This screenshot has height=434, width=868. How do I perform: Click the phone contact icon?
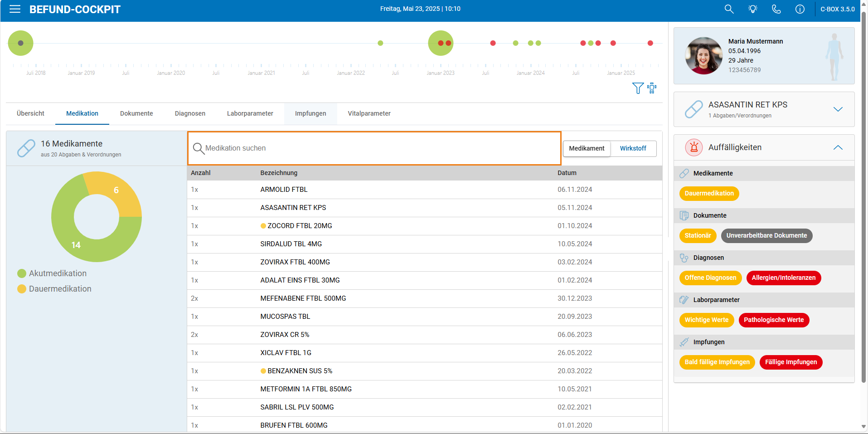point(776,9)
